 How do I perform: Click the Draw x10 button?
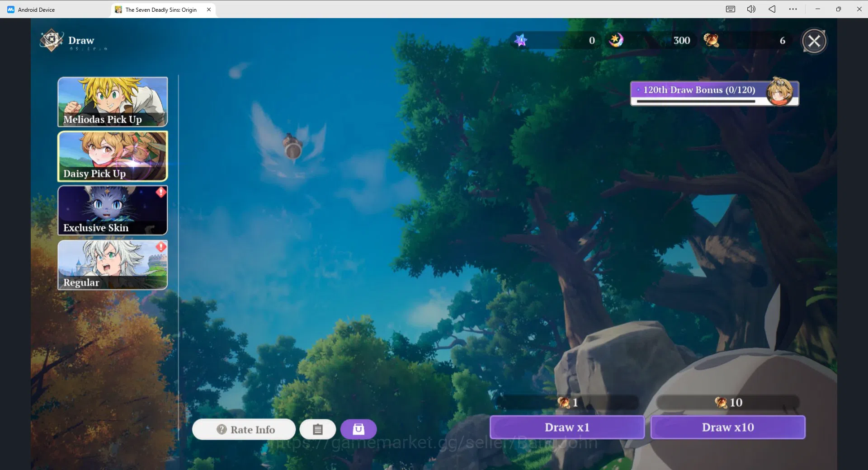[728, 428]
